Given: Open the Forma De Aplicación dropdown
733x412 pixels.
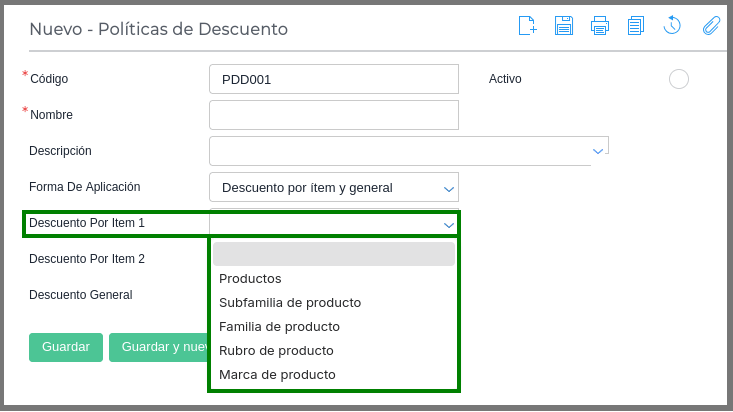Looking at the screenshot, I should coord(334,187).
